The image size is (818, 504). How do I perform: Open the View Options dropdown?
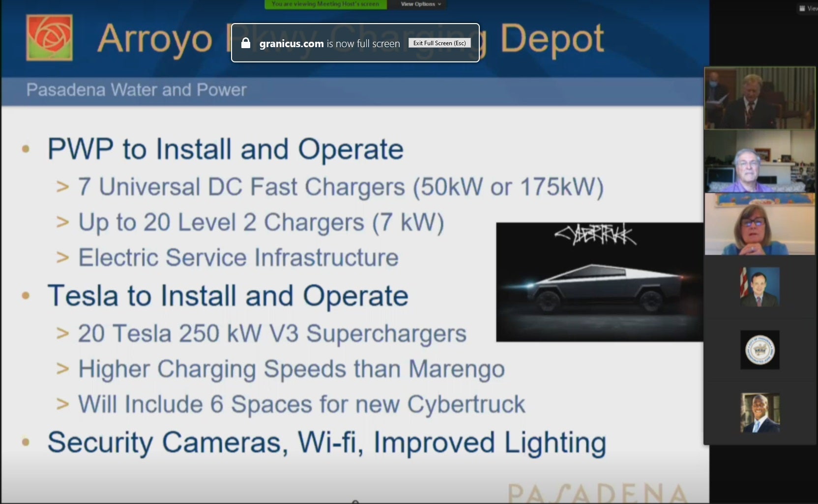421,4
